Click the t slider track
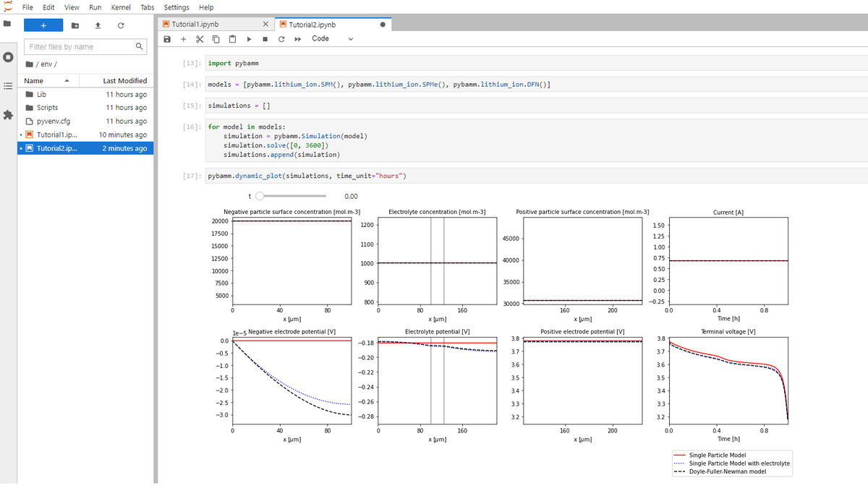This screenshot has width=868, height=491. (292, 196)
